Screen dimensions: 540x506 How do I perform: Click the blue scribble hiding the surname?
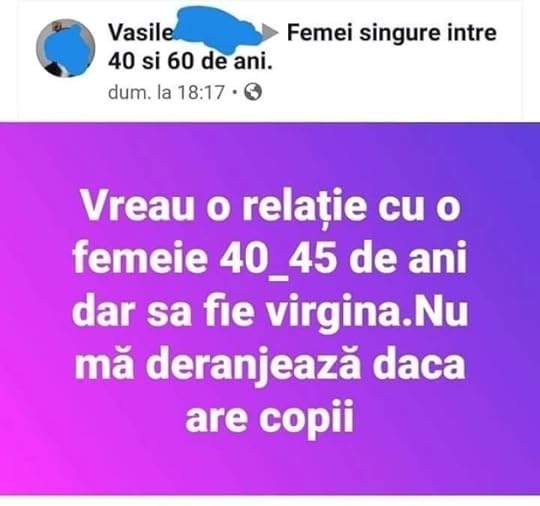click(x=218, y=28)
